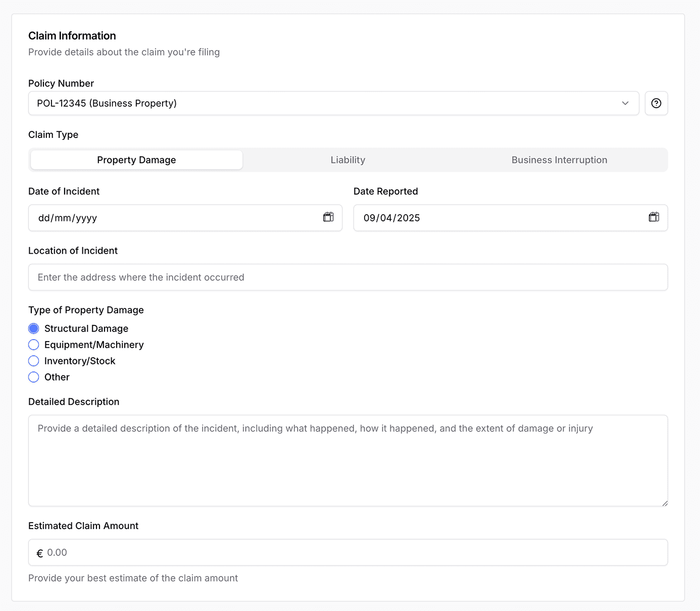Viewport: 700px width, 611px height.
Task: Click the chevron on Policy Number dropdown
Action: [625, 103]
